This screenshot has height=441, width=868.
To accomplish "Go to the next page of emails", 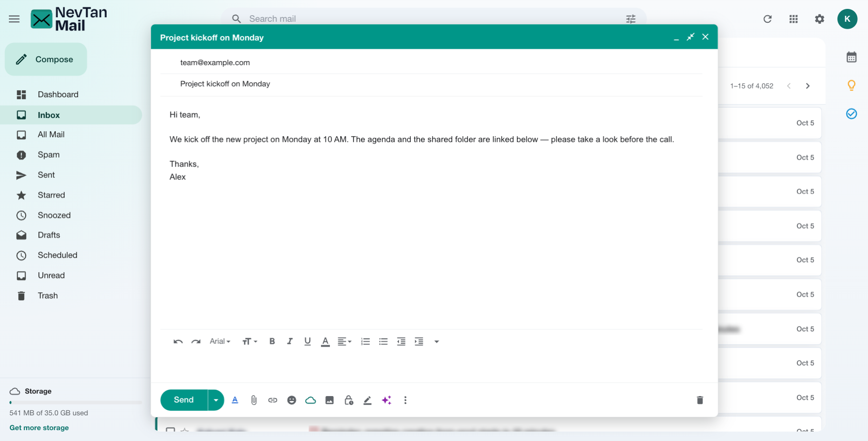I will click(808, 86).
